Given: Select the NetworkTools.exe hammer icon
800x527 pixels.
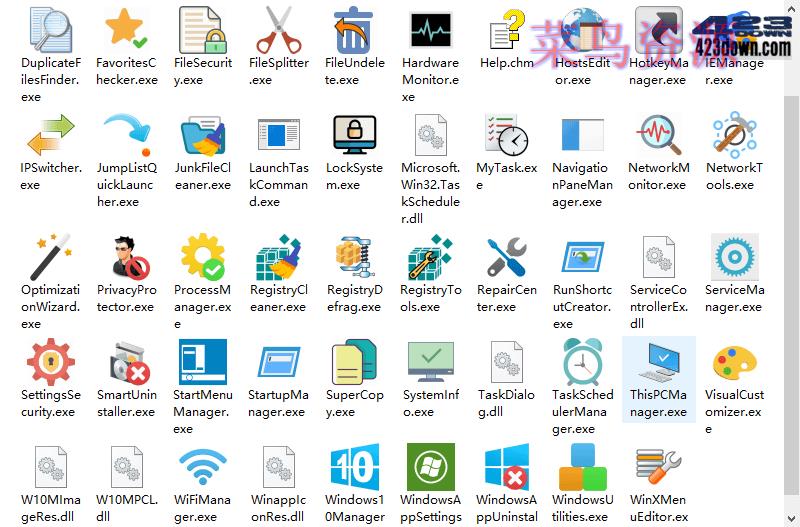Looking at the screenshot, I should [x=735, y=135].
